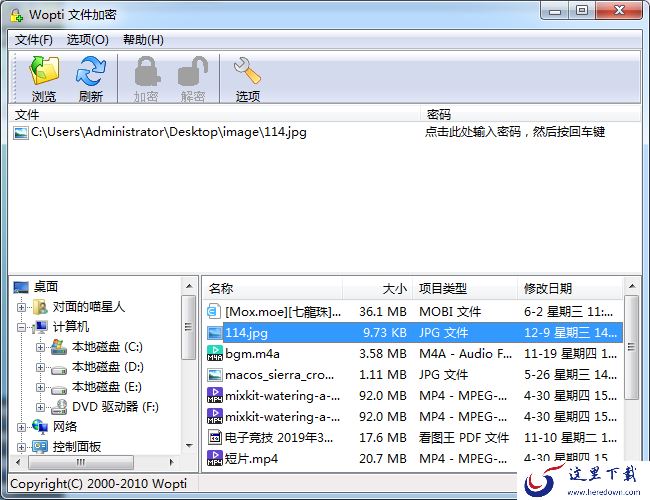Select the macos_sierra_cro... file name
This screenshot has height=500, width=650.
pyautogui.click(x=279, y=375)
